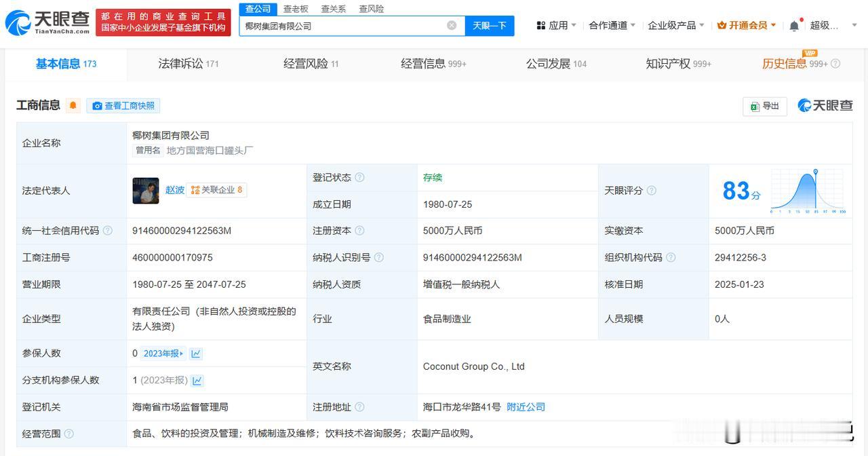Click the 导出 export button
Image resolution: width=868 pixels, height=456 pixels.
[x=765, y=106]
